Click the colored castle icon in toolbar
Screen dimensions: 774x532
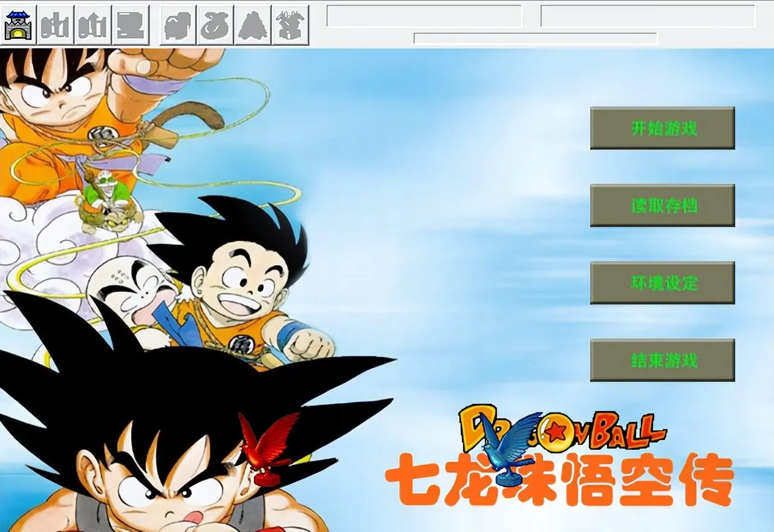(x=18, y=25)
